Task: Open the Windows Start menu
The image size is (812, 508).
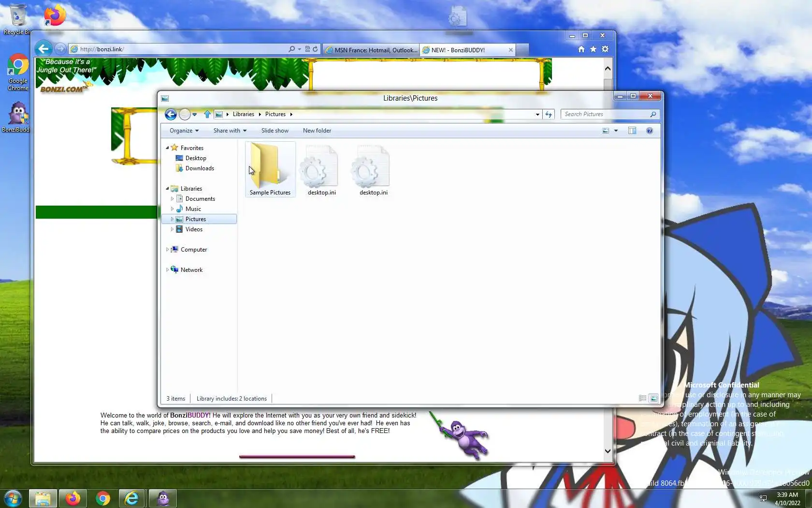Action: point(13,498)
